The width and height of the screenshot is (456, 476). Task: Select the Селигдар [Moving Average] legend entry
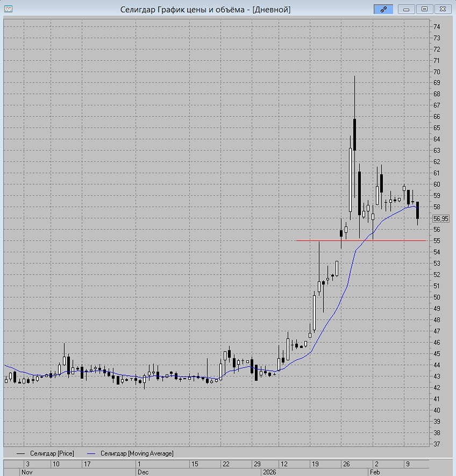131,453
